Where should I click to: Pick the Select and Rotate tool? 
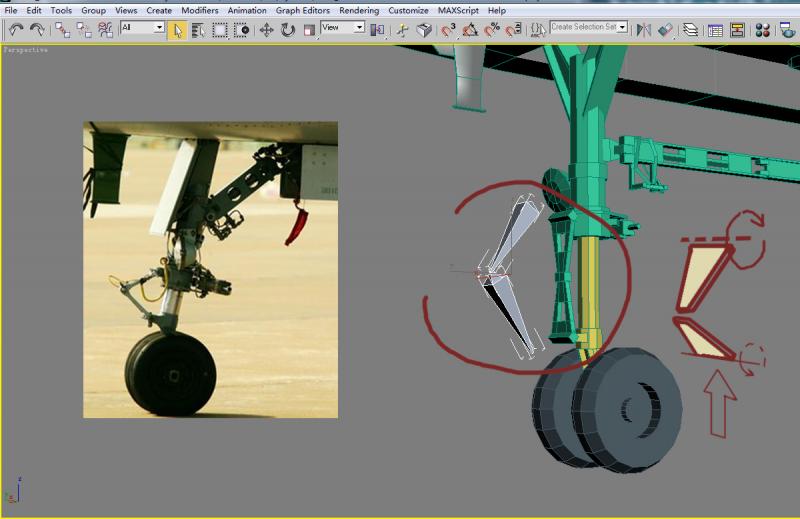[288, 31]
